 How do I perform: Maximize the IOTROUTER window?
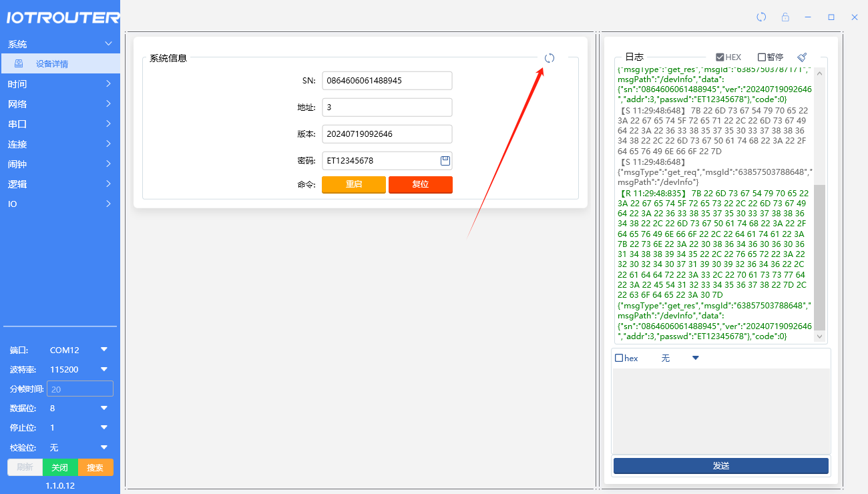coord(831,17)
